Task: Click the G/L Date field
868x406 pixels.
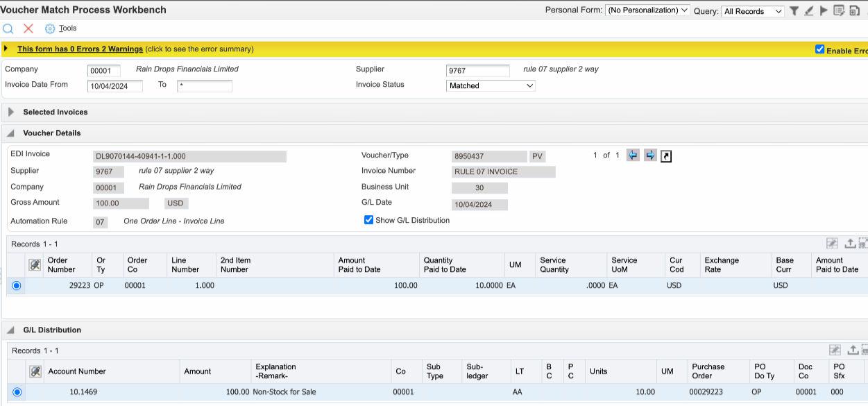Action: click(479, 204)
